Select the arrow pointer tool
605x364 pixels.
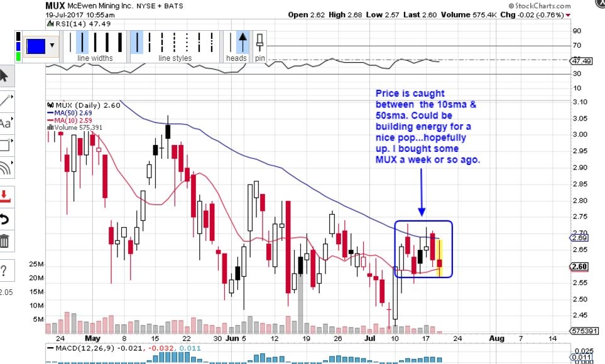(4, 76)
